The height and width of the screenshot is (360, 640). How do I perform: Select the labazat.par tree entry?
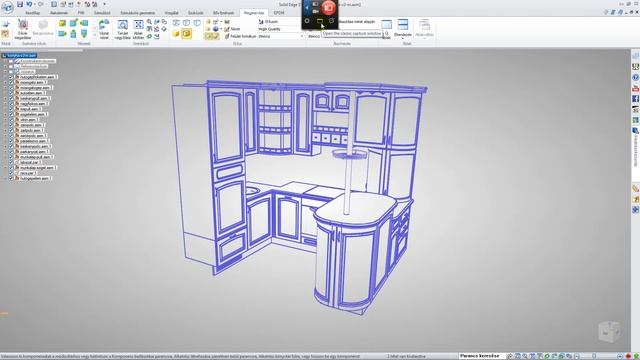(x=29, y=162)
